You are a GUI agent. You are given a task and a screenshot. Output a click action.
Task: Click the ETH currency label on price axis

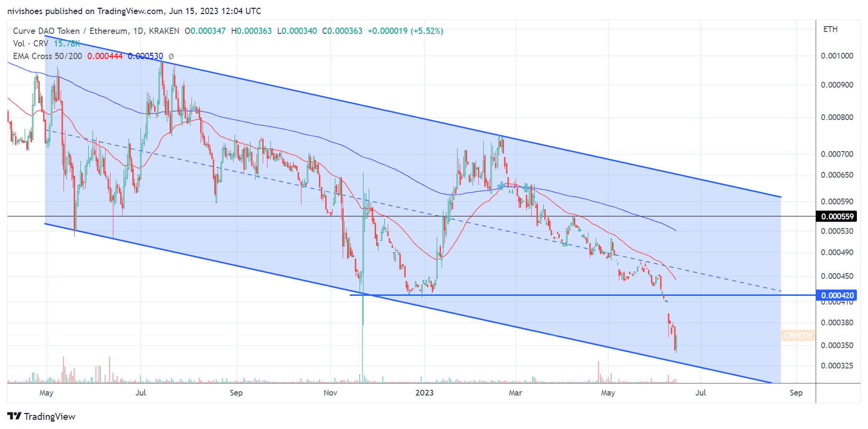point(830,29)
